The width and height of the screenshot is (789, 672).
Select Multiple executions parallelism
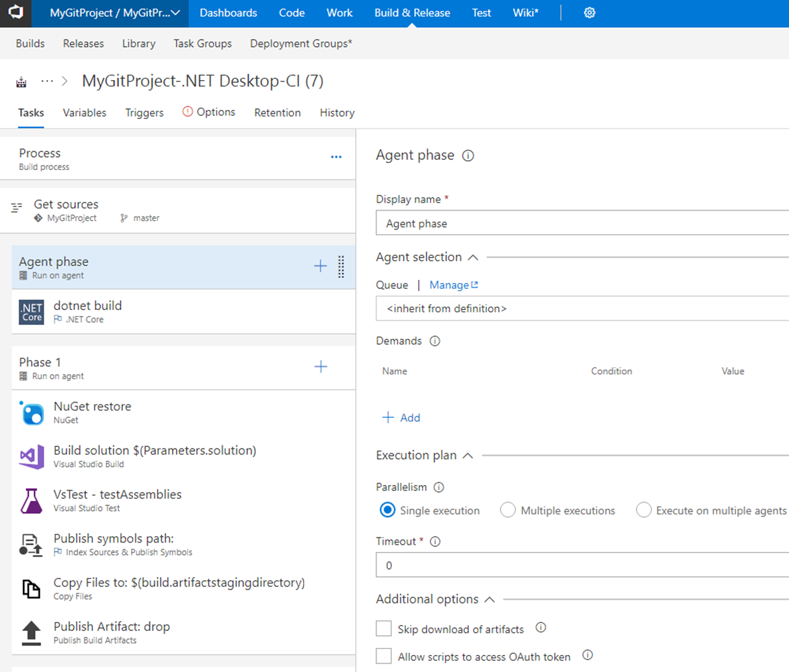(x=508, y=510)
